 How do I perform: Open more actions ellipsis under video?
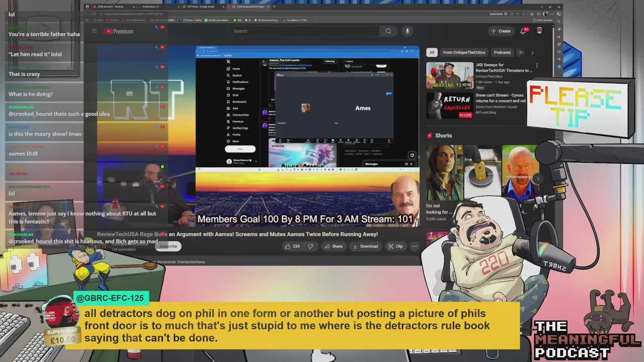pyautogui.click(x=414, y=246)
